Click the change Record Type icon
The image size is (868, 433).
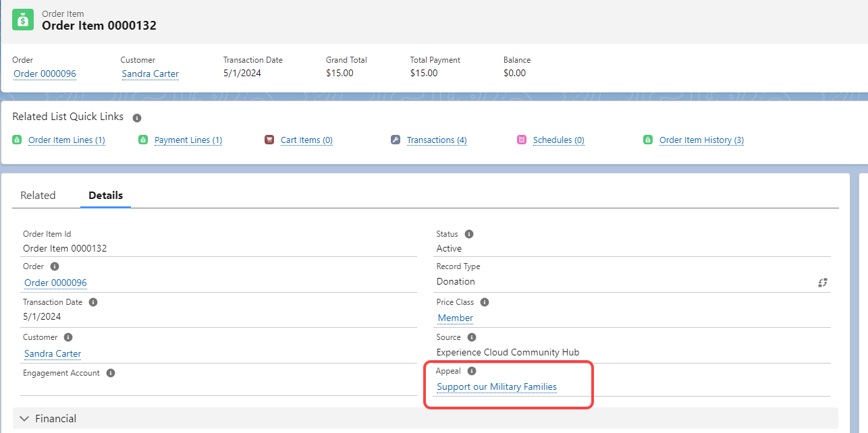pyautogui.click(x=823, y=283)
